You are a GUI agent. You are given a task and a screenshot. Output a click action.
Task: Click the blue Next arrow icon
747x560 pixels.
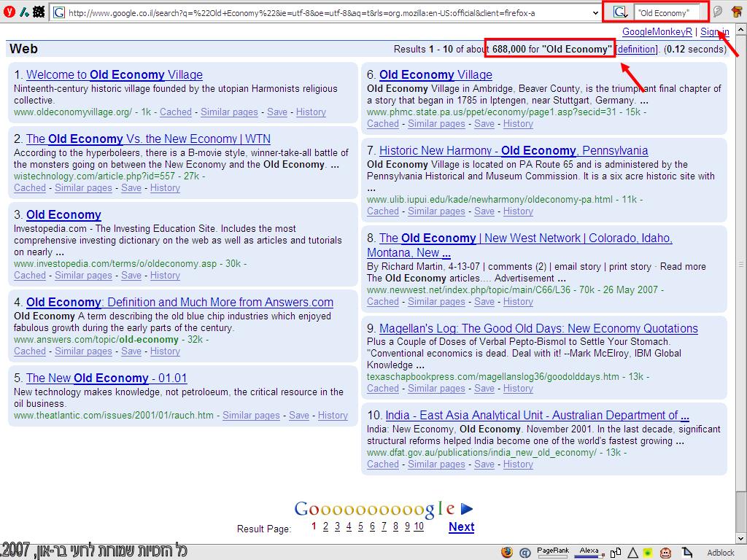click(x=467, y=509)
